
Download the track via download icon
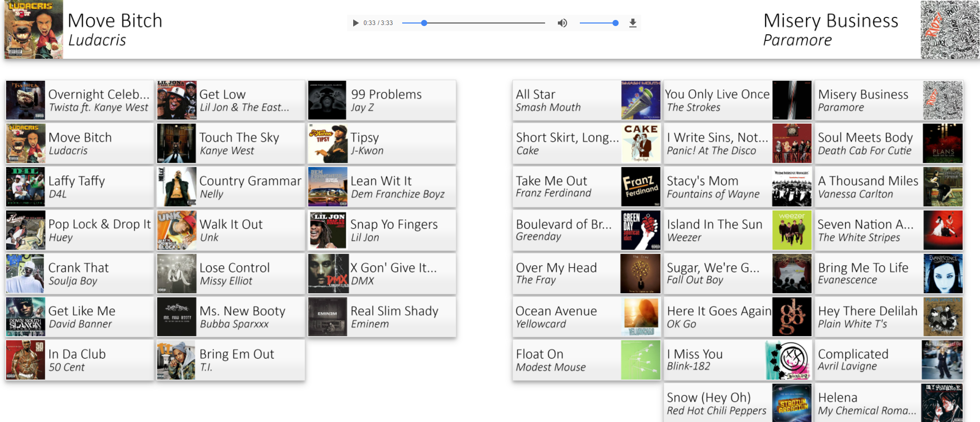coord(633,23)
